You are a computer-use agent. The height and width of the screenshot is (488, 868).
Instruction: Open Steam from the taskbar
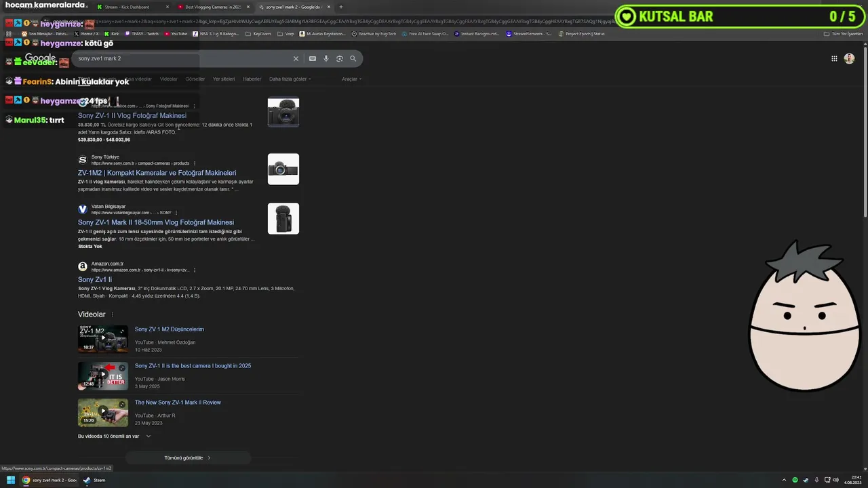(94, 480)
